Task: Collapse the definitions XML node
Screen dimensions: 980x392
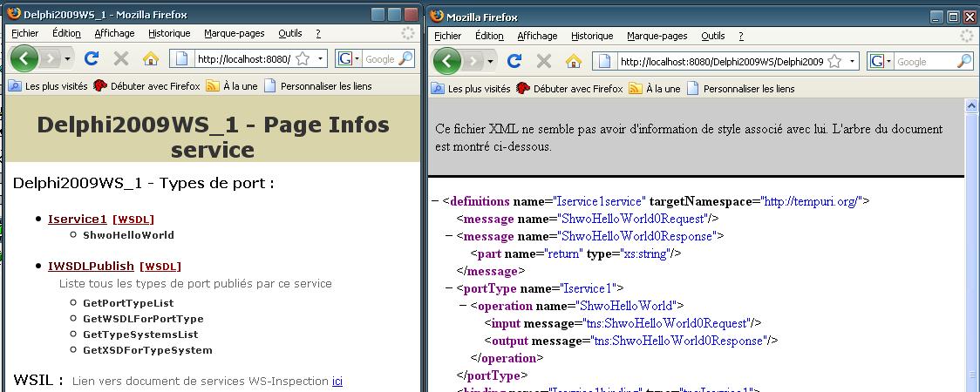Action: [435, 201]
